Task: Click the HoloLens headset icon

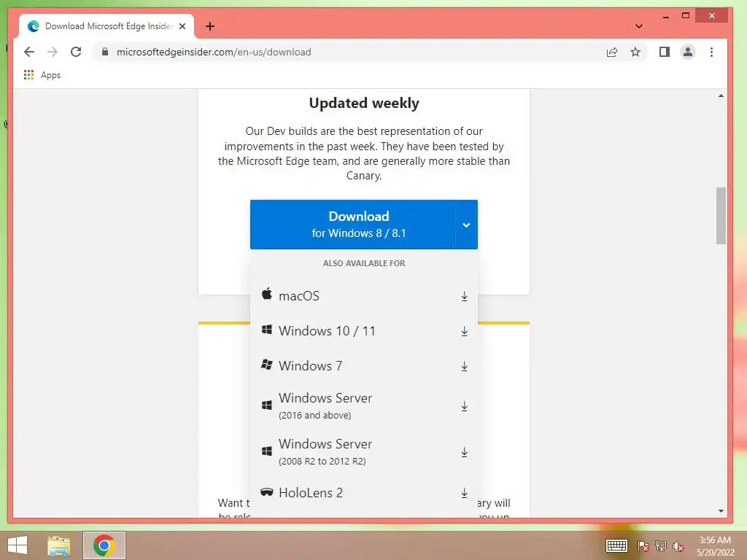Action: [267, 492]
